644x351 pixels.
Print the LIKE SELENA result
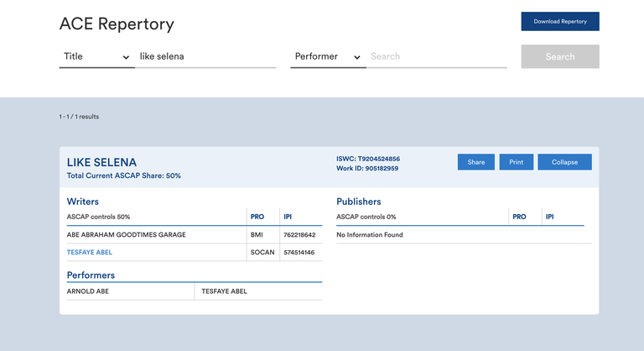(517, 162)
